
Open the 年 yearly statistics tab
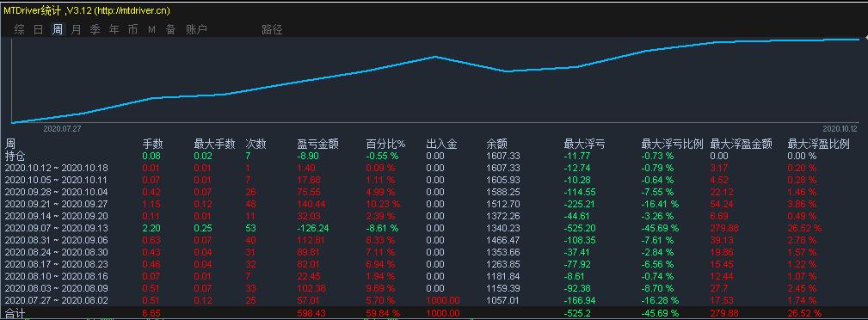(114, 29)
